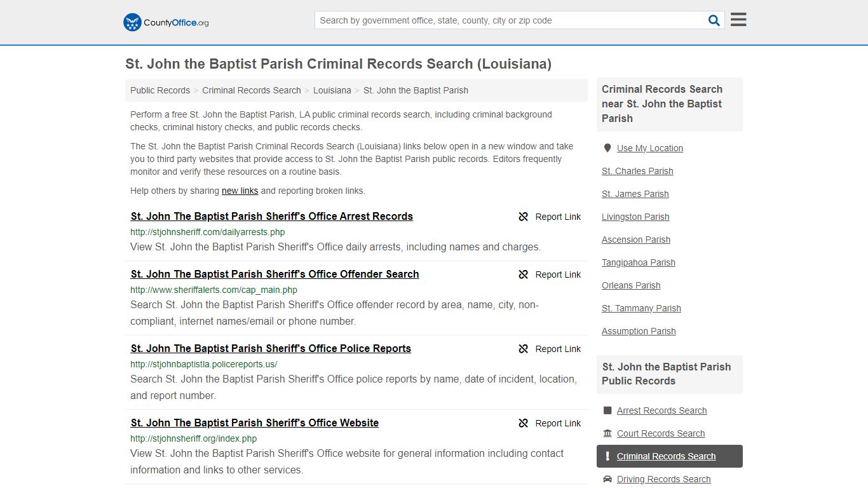This screenshot has width=868, height=488.
Task: Go to Ascension Parish
Action: click(636, 240)
